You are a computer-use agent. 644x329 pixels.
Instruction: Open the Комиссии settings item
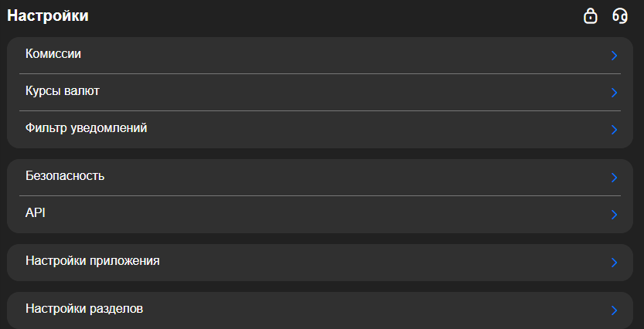pos(53,54)
